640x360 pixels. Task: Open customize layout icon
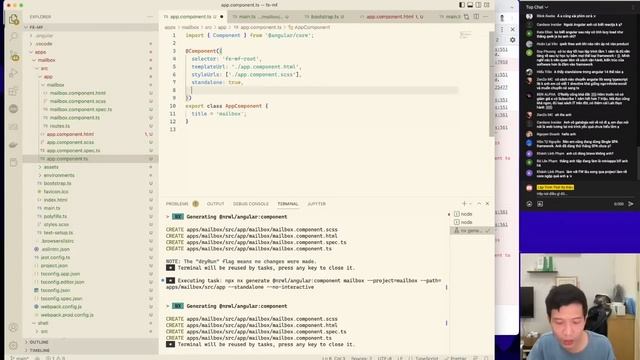coord(487,5)
